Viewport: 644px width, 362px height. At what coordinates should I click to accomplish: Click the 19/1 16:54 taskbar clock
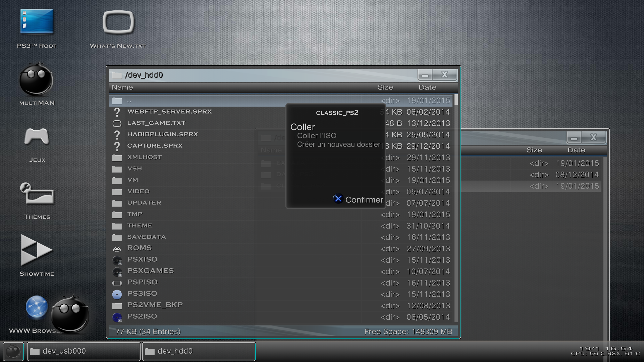(x=606, y=348)
